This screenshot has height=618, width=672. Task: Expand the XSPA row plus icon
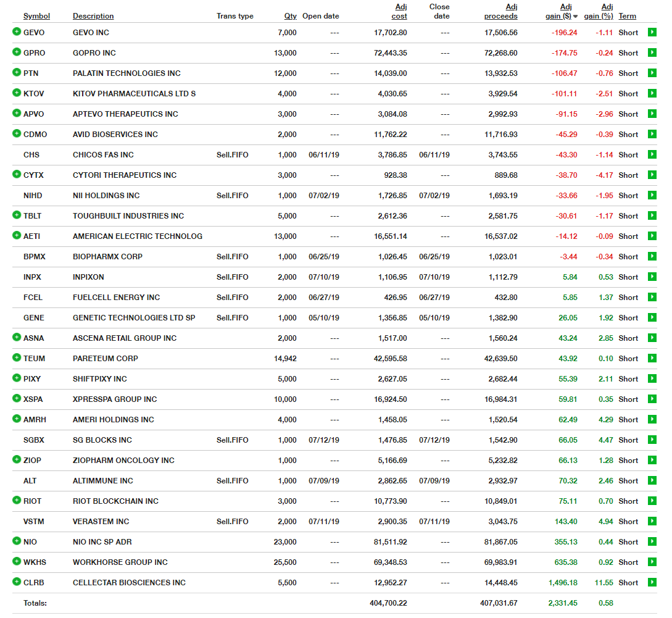[17, 398]
